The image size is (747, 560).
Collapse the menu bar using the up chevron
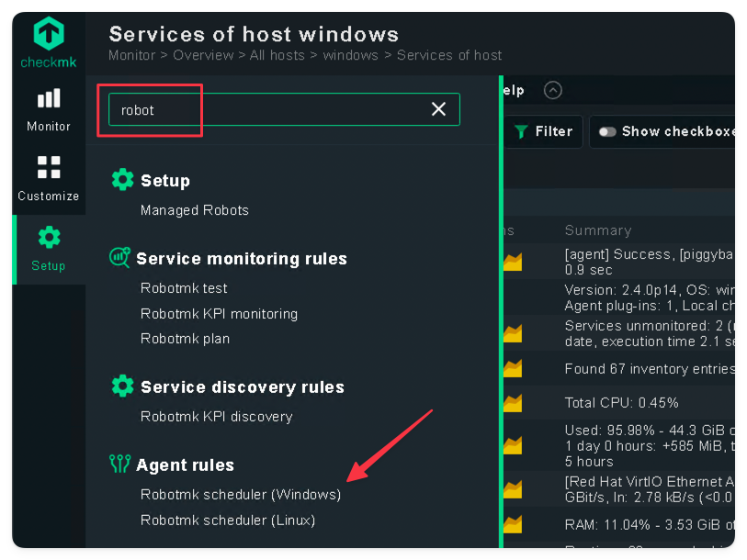[x=552, y=90]
